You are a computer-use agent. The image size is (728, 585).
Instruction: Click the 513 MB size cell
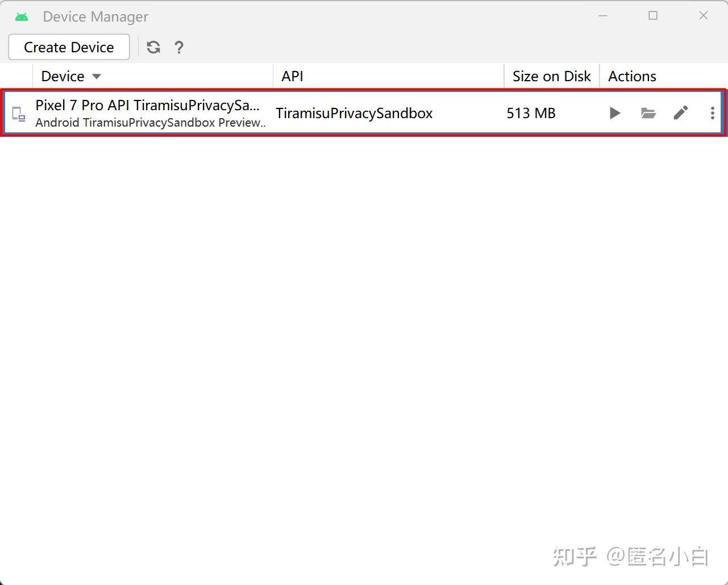click(531, 113)
